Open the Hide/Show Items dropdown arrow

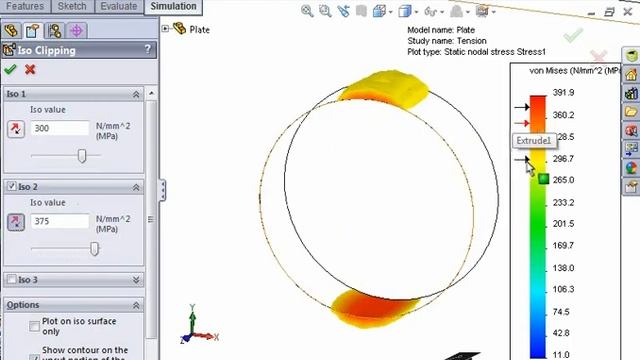442,12
